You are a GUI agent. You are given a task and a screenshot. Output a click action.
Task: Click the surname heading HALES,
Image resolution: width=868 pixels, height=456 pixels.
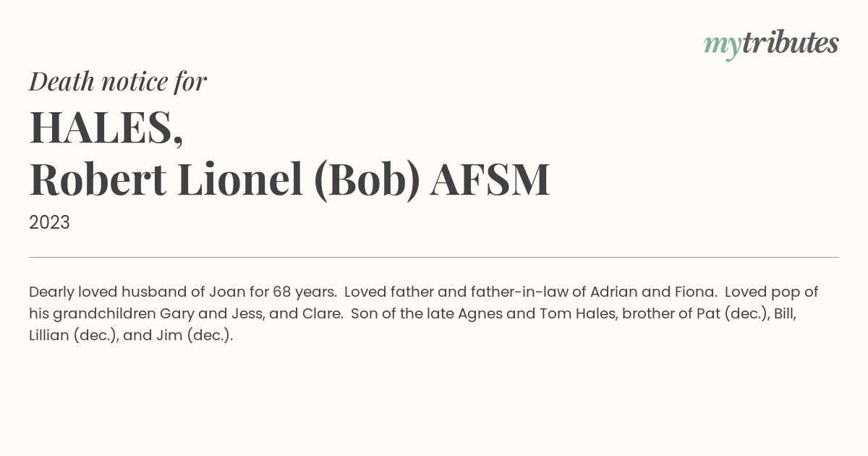106,127
